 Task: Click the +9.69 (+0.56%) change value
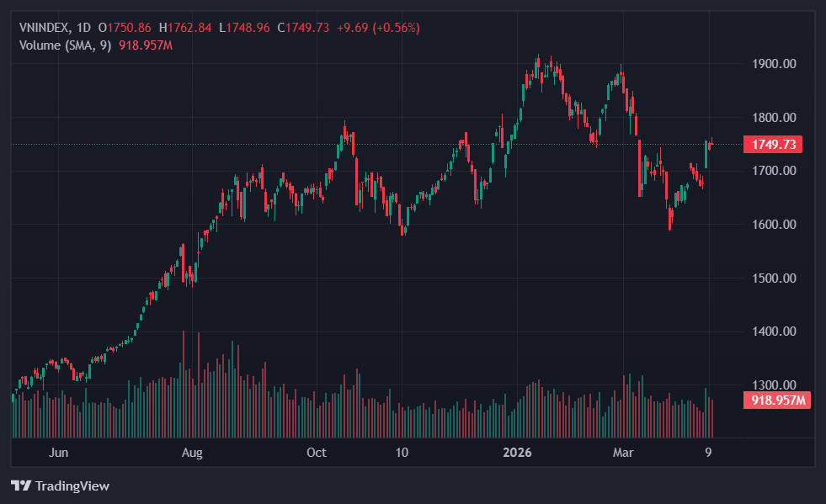(x=378, y=28)
